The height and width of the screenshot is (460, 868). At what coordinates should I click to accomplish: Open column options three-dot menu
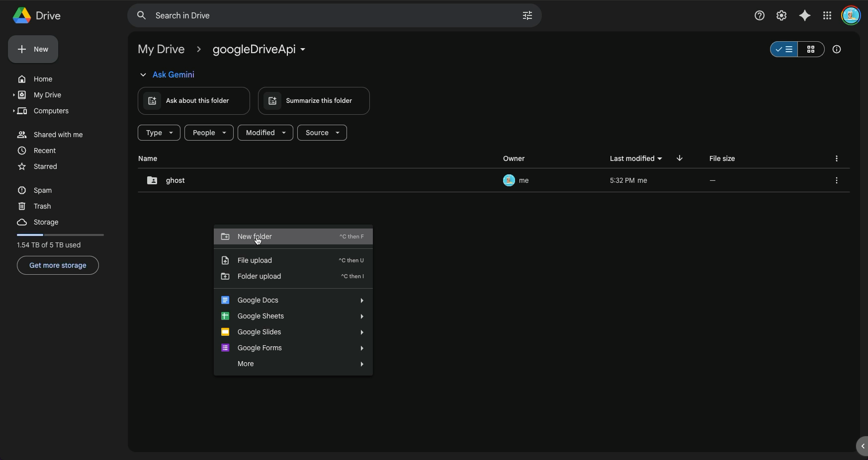[837, 158]
